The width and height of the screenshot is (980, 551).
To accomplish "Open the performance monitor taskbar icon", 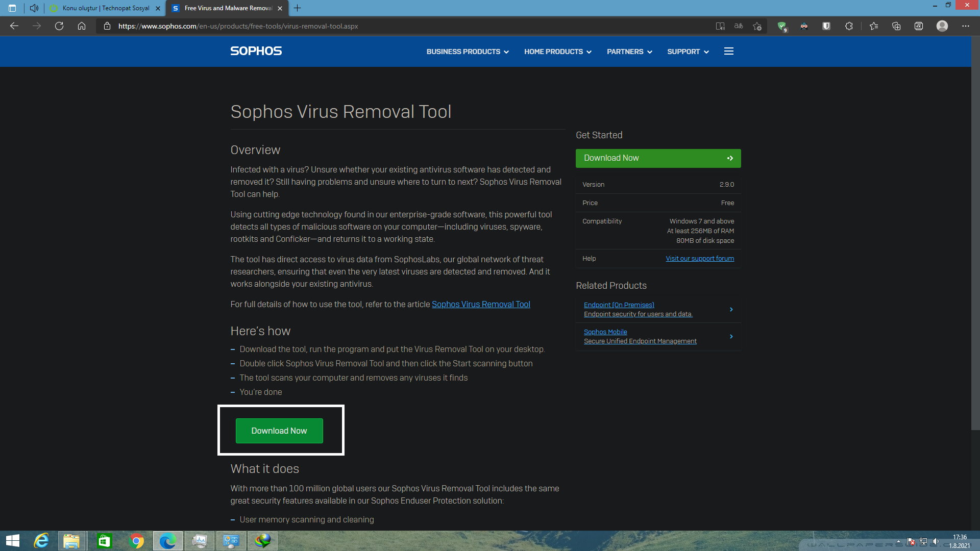I will pyautogui.click(x=200, y=541).
